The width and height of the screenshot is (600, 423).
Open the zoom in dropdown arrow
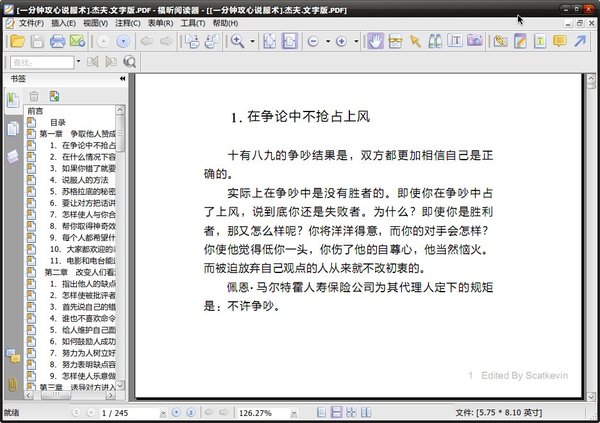click(x=356, y=41)
